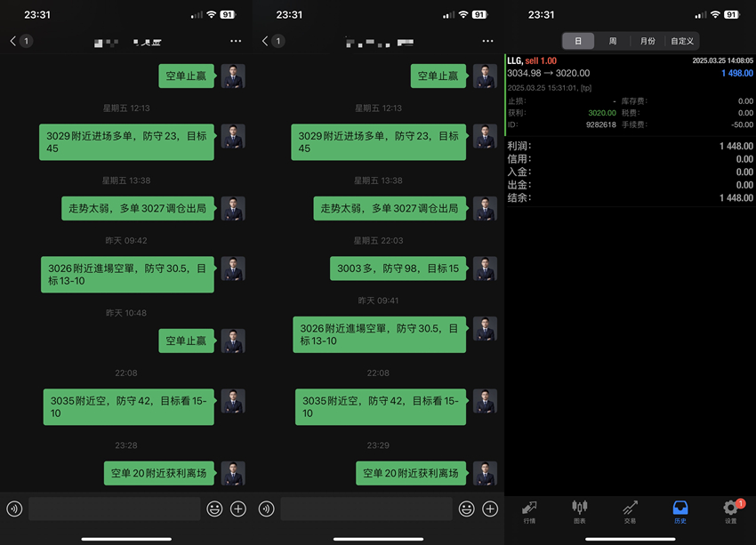Screen dimensions: 756x545
Task: Tap 空单20附近获利离场 message in middle chat
Action: click(411, 473)
